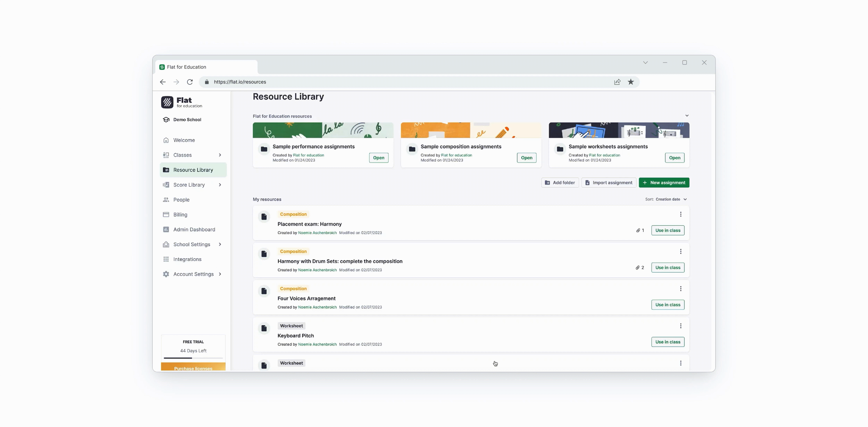
Task: Use Keyboard Pitch in class
Action: pyautogui.click(x=668, y=342)
